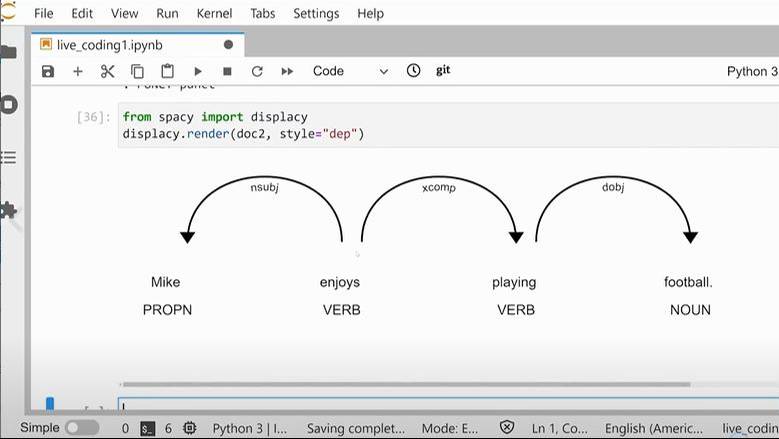Viewport: 779px width, 439px height.
Task: Click the terminal icon in status bar
Action: click(x=148, y=429)
